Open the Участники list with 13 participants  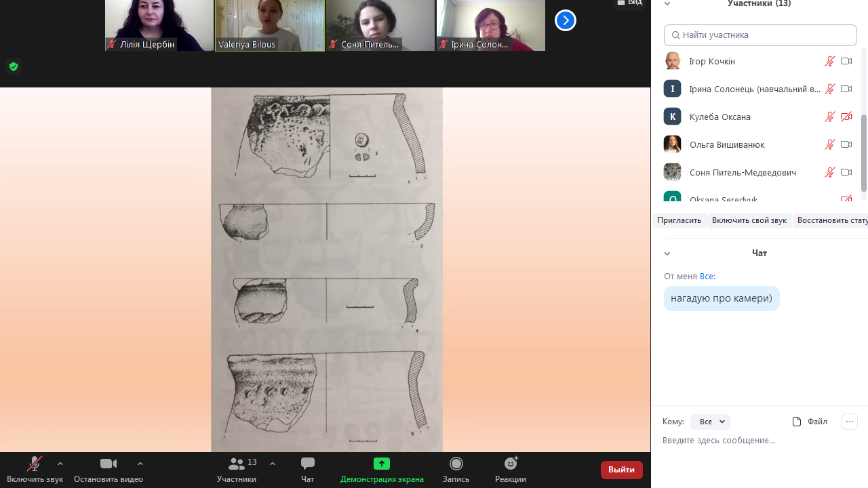(x=237, y=464)
